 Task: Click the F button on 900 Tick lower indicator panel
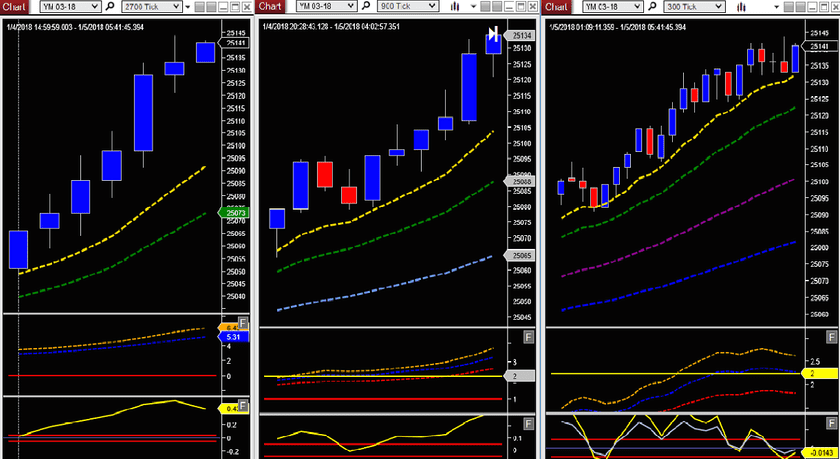click(528, 424)
